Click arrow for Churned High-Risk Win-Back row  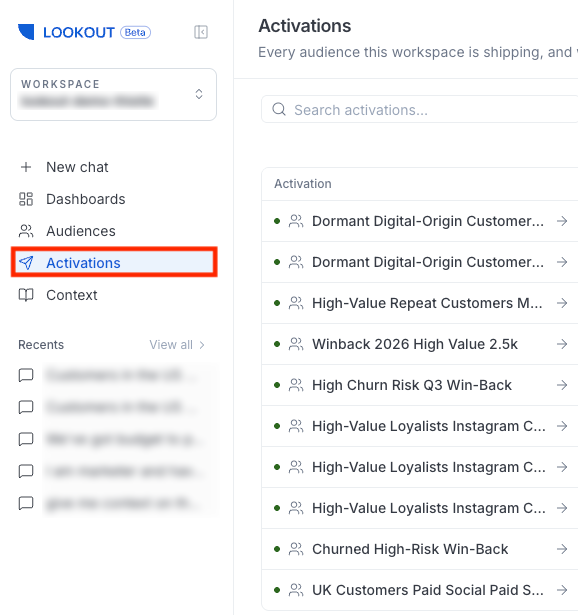point(562,549)
